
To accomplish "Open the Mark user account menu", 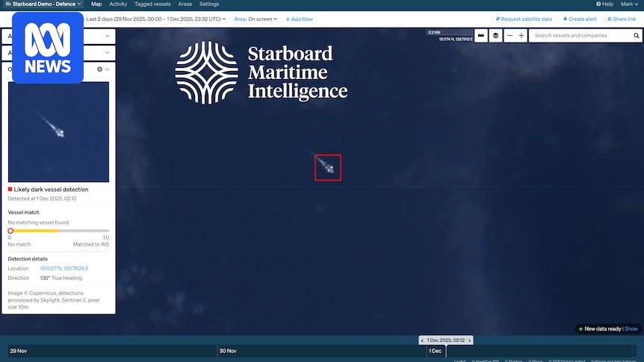I will 629,4.
